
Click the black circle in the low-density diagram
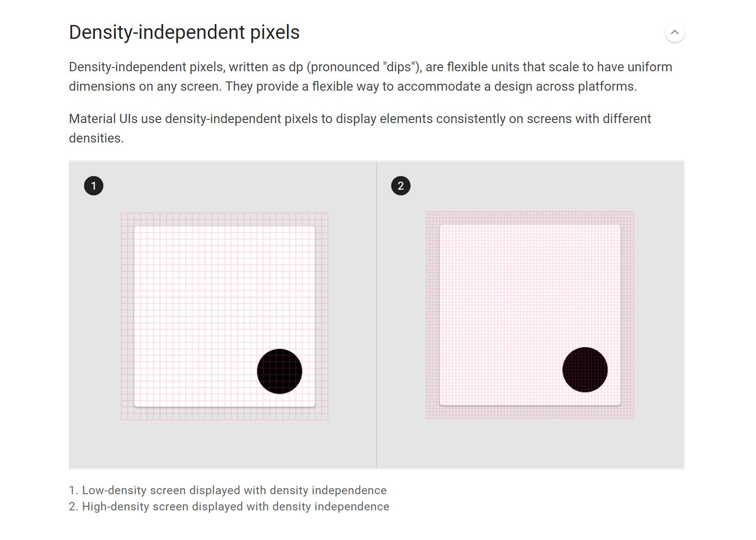point(280,371)
